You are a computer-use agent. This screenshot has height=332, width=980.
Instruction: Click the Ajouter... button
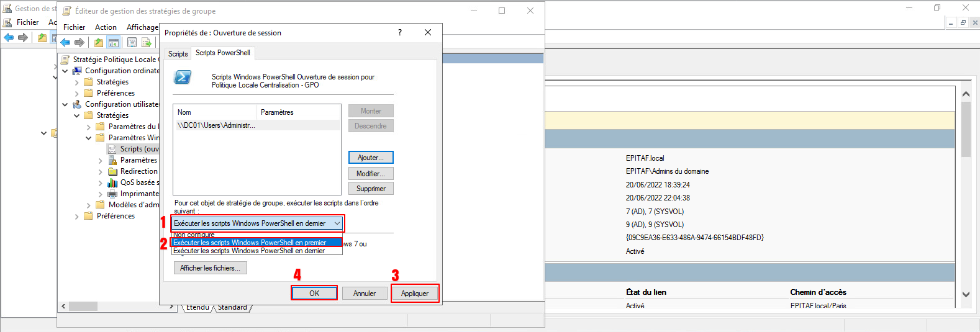click(371, 158)
